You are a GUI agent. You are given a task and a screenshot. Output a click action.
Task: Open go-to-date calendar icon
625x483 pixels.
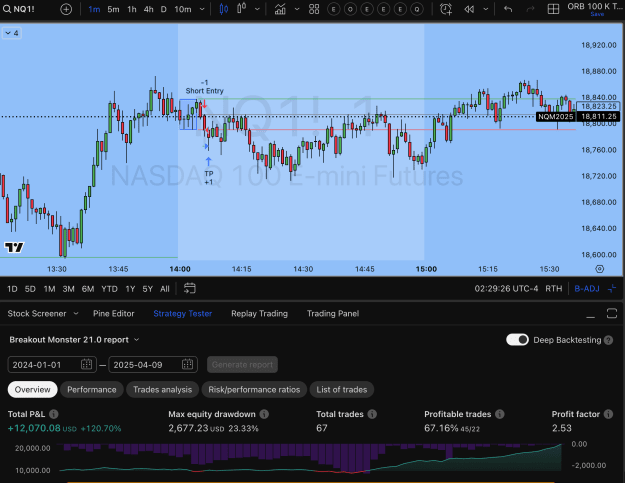[190, 289]
